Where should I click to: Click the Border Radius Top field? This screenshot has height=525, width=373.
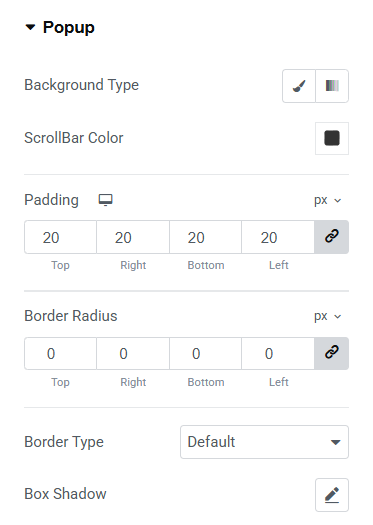tap(60, 353)
